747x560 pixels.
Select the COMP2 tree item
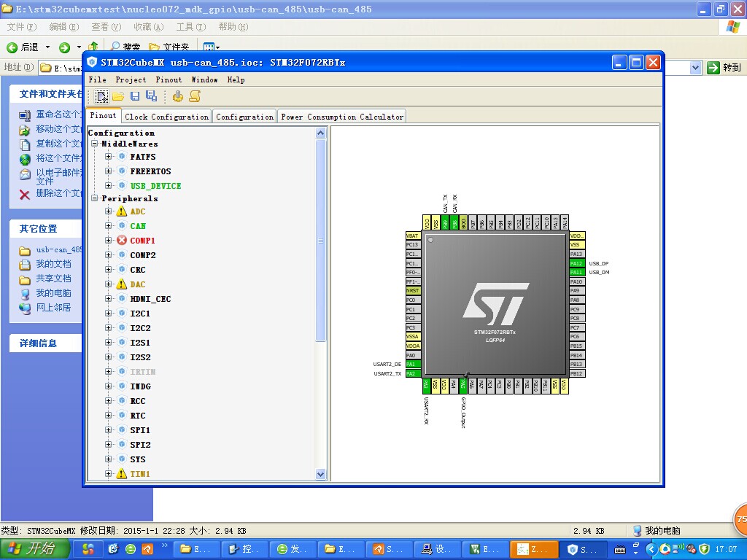[x=143, y=254]
